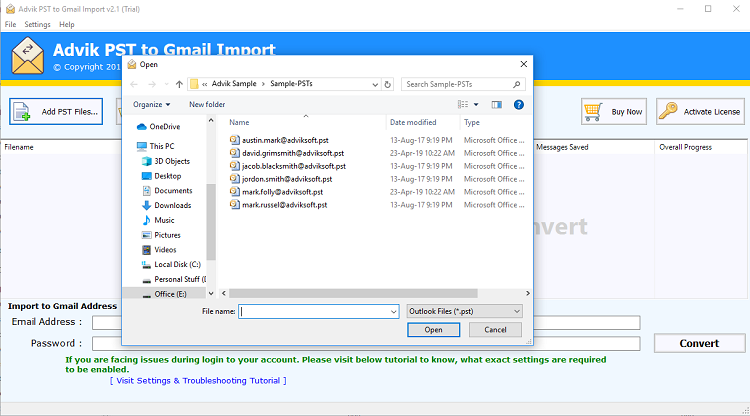This screenshot has height=416, width=750.
Task: Click the Open button in dialog
Action: [x=433, y=329]
